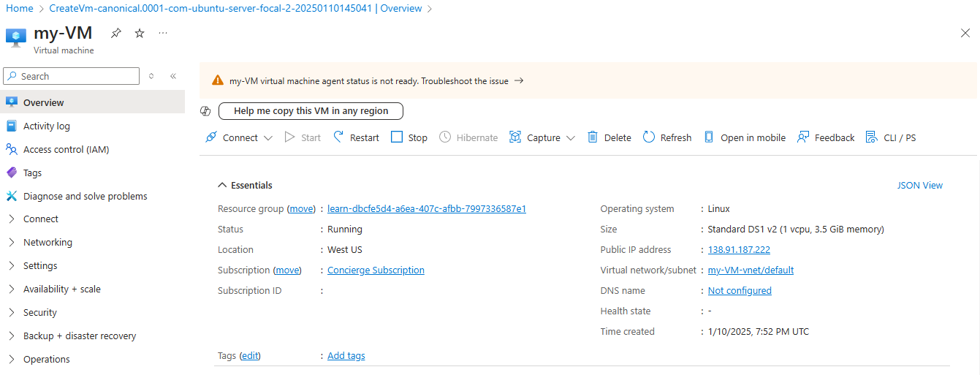Click move link next to Subscription
This screenshot has width=980, height=375.
click(x=287, y=270)
